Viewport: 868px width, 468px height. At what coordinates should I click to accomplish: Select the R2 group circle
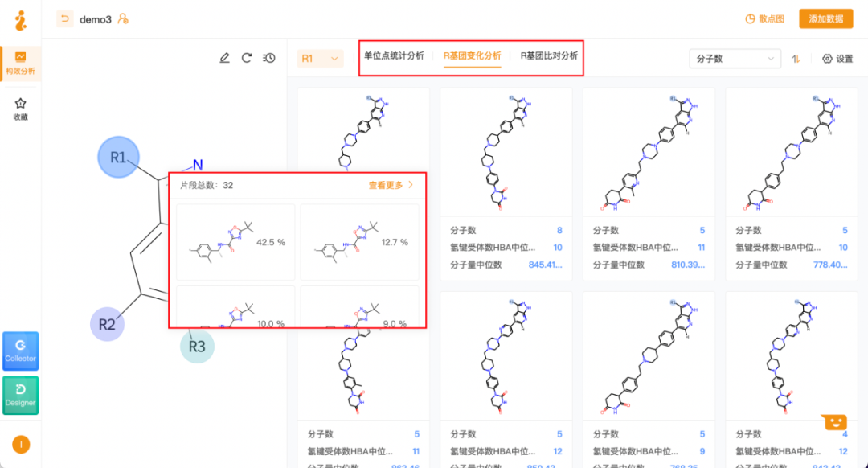click(x=107, y=324)
